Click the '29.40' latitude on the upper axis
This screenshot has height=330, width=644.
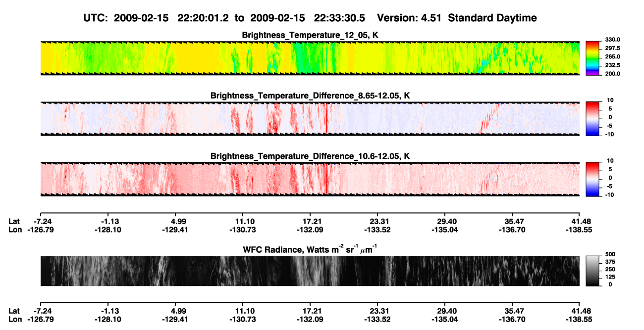tap(444, 221)
